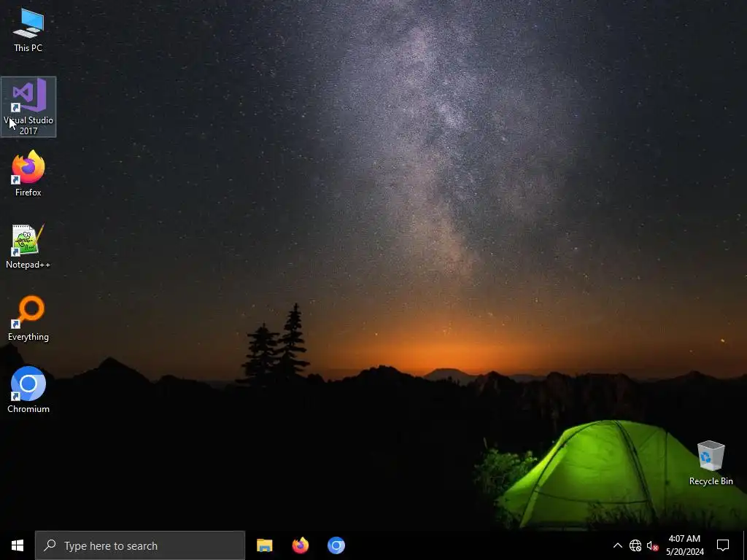Select the Recycle Bin icon

pos(711,463)
